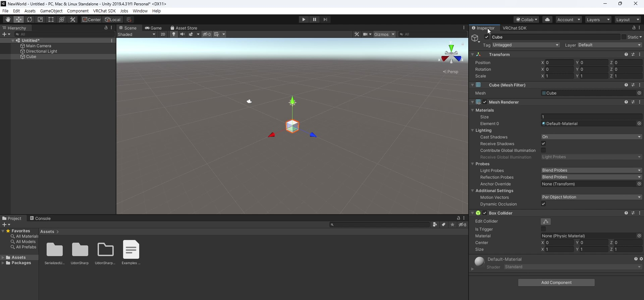The image size is (644, 300).
Task: Toggle scene grid visibility
Action: coord(216,34)
